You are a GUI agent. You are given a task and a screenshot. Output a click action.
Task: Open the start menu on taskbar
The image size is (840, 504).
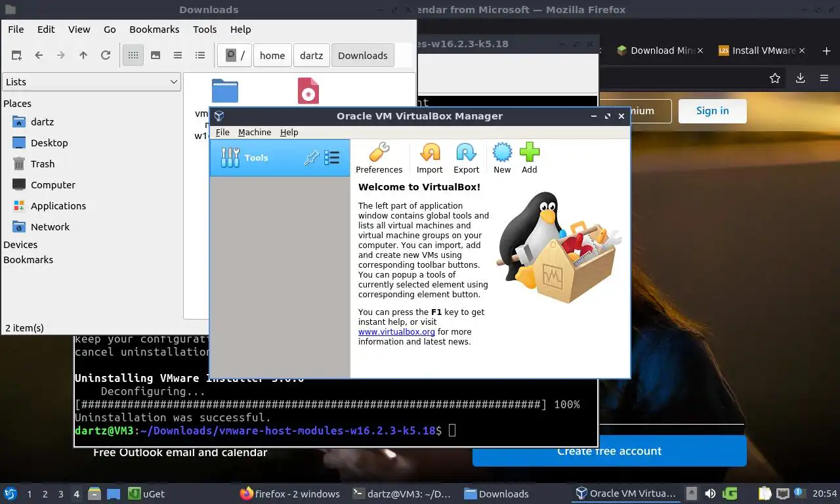10,493
